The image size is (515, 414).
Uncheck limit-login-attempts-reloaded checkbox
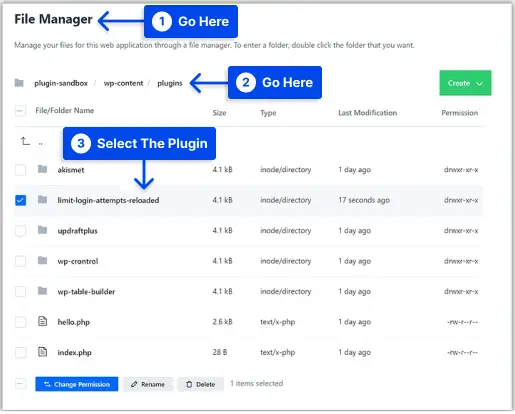point(20,200)
